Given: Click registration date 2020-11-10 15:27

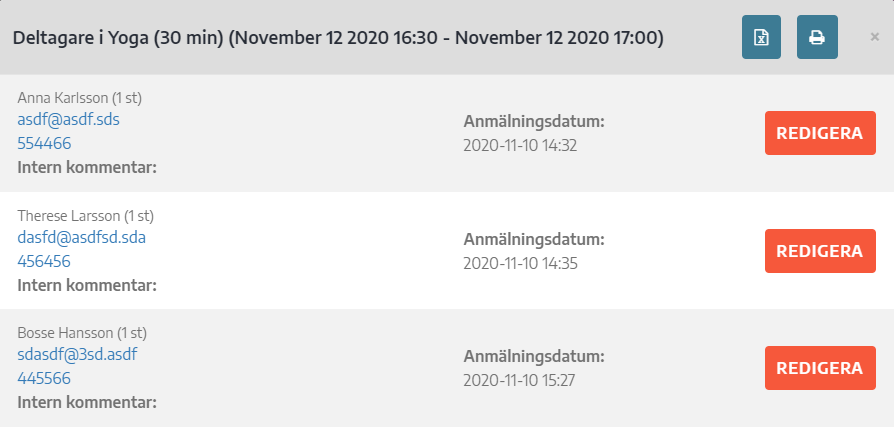Looking at the screenshot, I should (519, 380).
